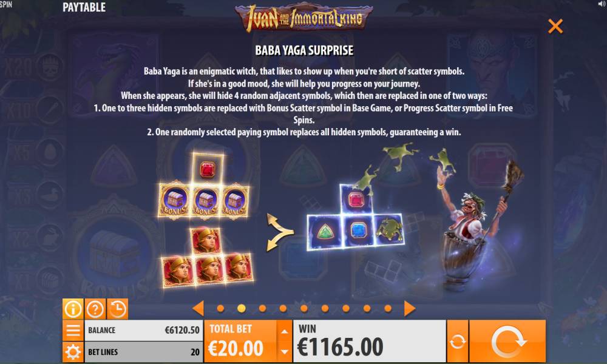
Task: Start autoplay with the circular arrows icon
Action: click(x=458, y=341)
